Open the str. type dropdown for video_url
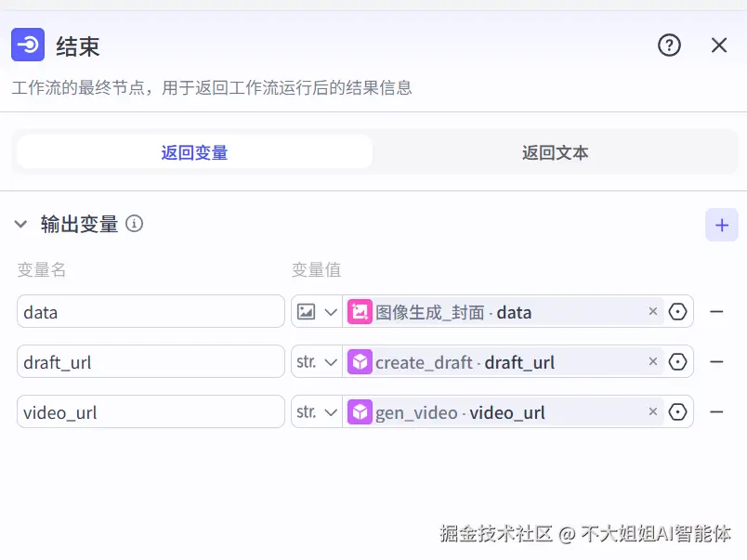The width and height of the screenshot is (747, 560). coord(316,411)
